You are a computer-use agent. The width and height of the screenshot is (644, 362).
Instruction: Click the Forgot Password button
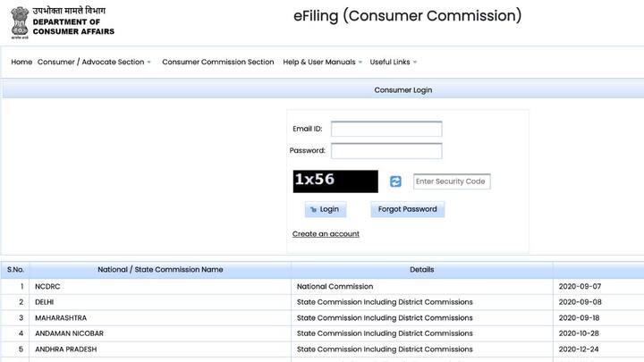click(x=407, y=209)
